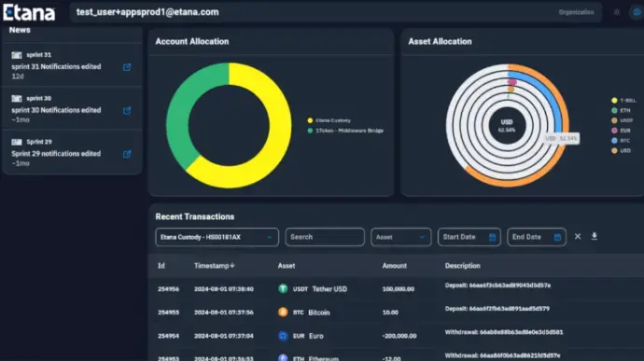
Task: Open the Start Date calendar icon
Action: (492, 237)
